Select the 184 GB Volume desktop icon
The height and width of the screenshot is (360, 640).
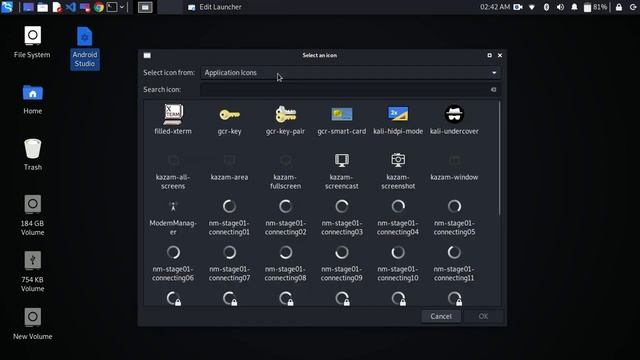coord(33,215)
